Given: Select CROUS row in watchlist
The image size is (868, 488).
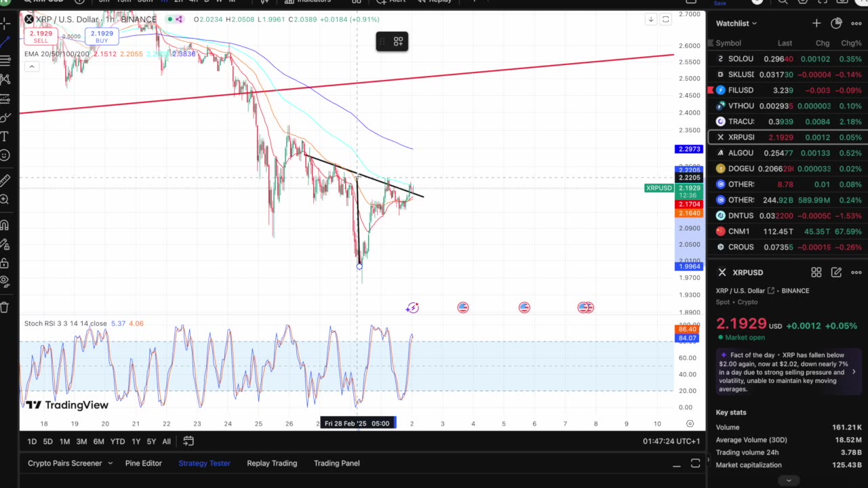Looking at the screenshot, I should pyautogui.click(x=787, y=247).
